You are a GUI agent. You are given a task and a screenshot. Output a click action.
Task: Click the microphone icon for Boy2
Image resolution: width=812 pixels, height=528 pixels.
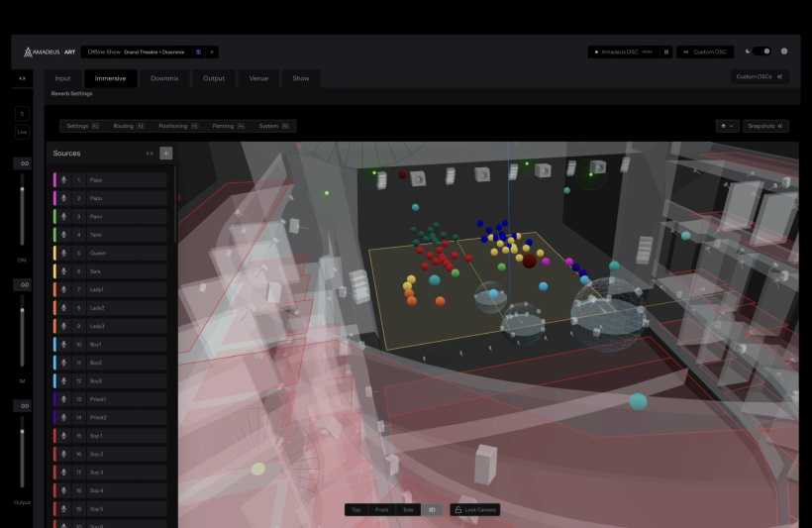[x=63, y=363]
